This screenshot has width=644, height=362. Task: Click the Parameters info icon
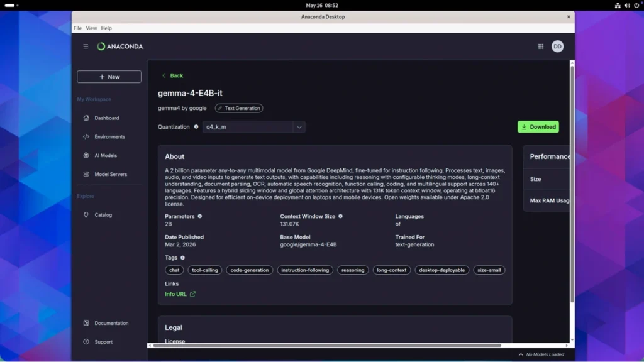click(x=199, y=216)
